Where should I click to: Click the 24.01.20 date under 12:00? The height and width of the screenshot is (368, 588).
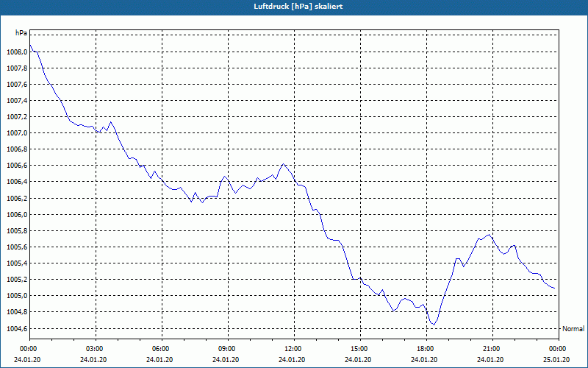pyautogui.click(x=292, y=360)
